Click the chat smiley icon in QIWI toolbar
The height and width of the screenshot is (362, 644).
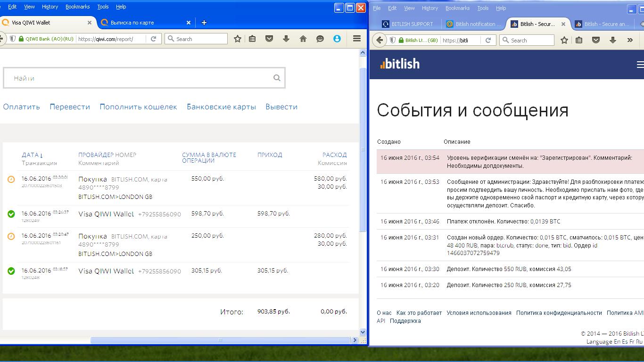[x=320, y=39]
